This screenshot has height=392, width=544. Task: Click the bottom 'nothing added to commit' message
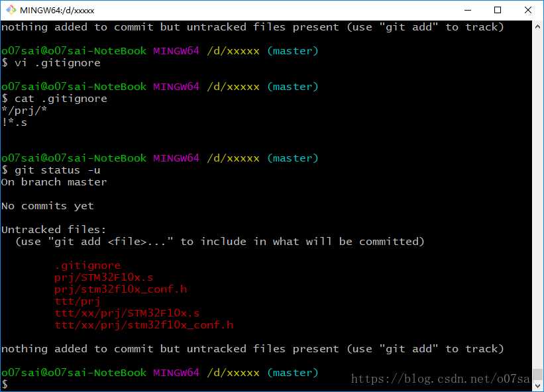click(252, 349)
